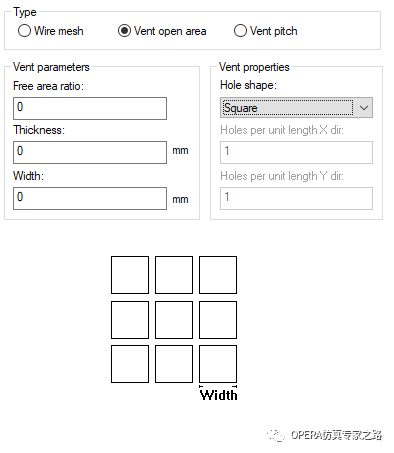Click the Wire mesh label text
This screenshot has height=453, width=394.
point(59,31)
